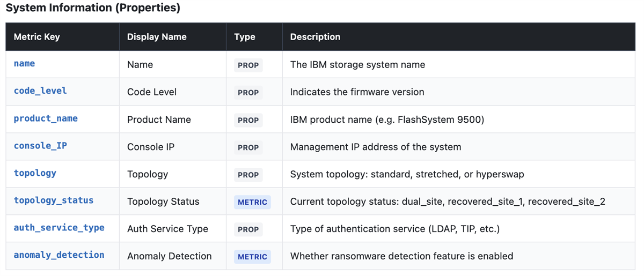Screen dimensions: 644x276
Task: Click the product_name metric key
Action: (x=46, y=118)
